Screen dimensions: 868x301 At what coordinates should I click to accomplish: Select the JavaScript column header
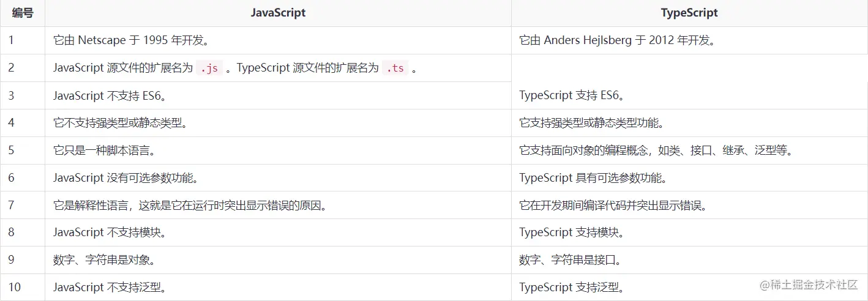(278, 13)
